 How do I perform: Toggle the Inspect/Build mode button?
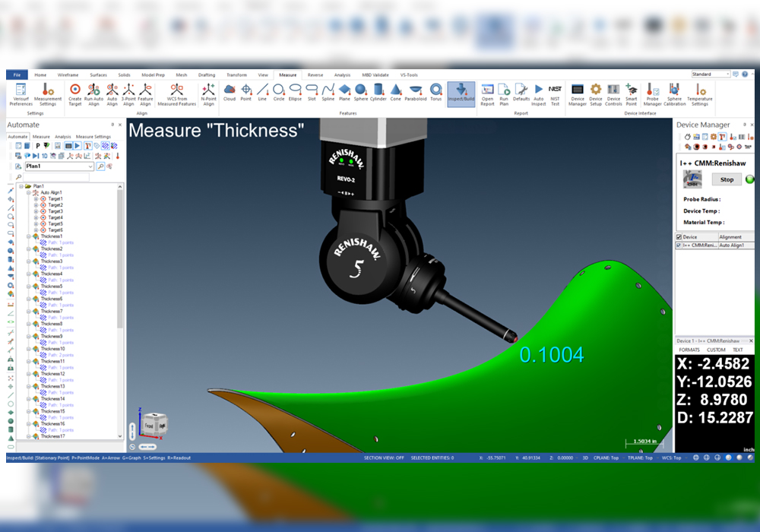[461, 94]
